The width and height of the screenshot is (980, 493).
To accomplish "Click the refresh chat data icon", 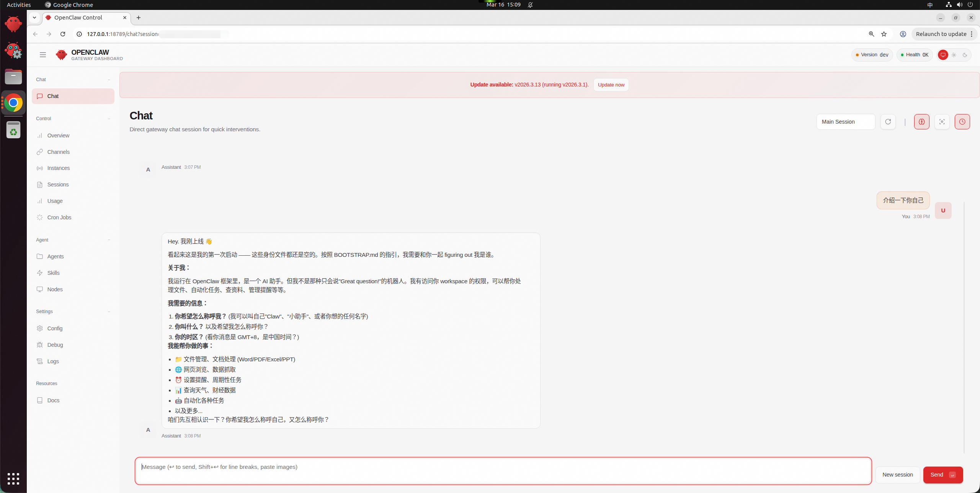I will (x=888, y=122).
